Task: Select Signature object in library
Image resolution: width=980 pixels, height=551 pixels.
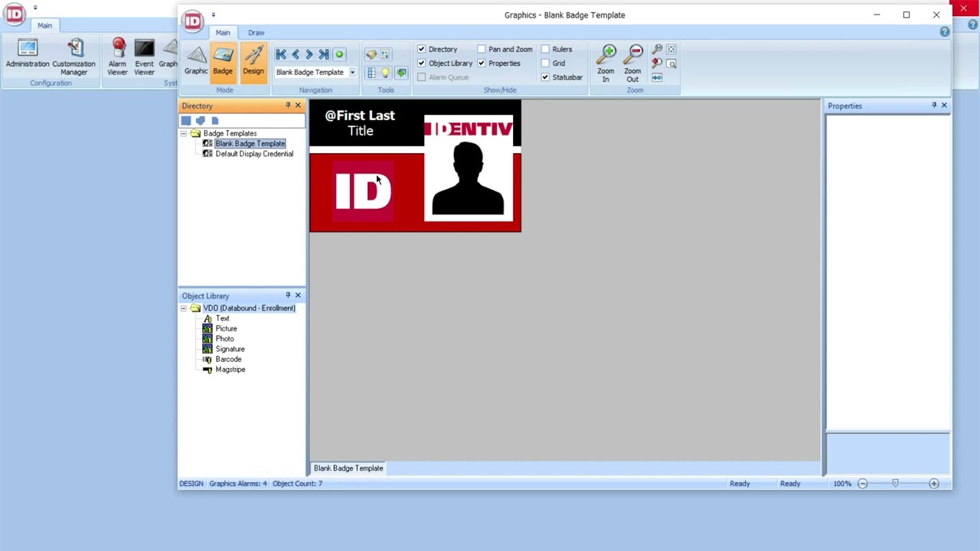Action: [230, 349]
